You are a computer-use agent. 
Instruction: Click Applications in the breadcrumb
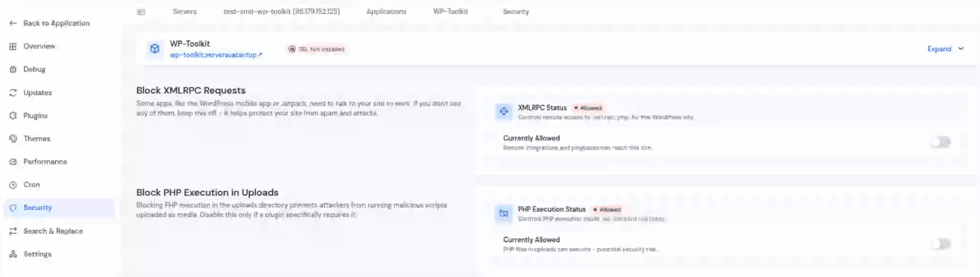coord(386,12)
